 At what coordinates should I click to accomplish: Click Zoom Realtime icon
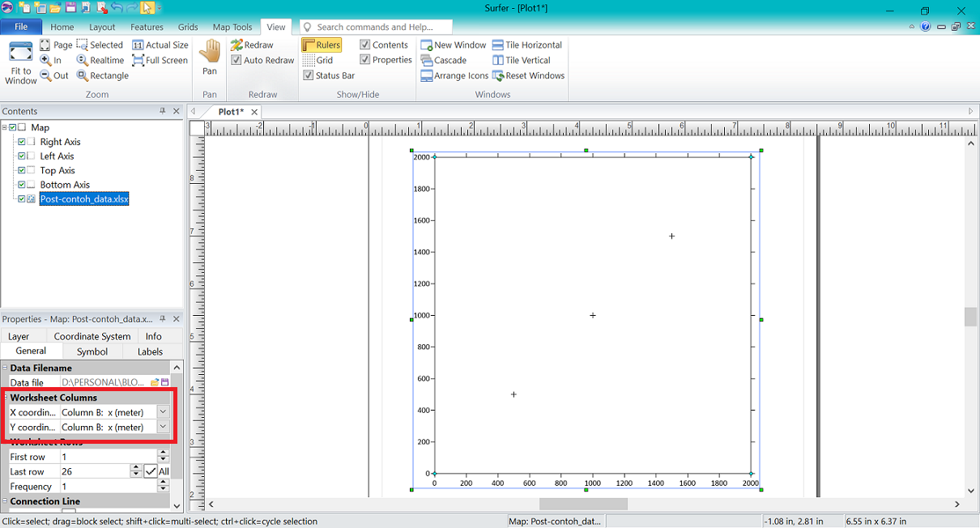pyautogui.click(x=82, y=60)
